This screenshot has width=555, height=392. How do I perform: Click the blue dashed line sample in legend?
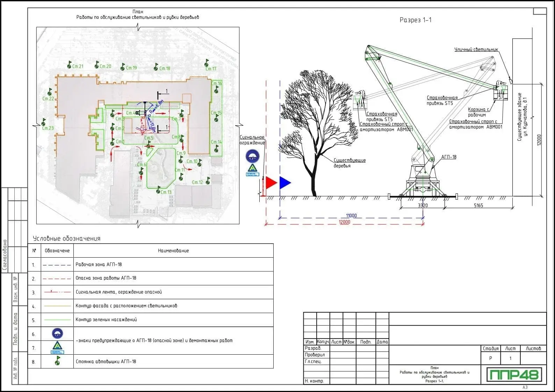click(x=57, y=265)
